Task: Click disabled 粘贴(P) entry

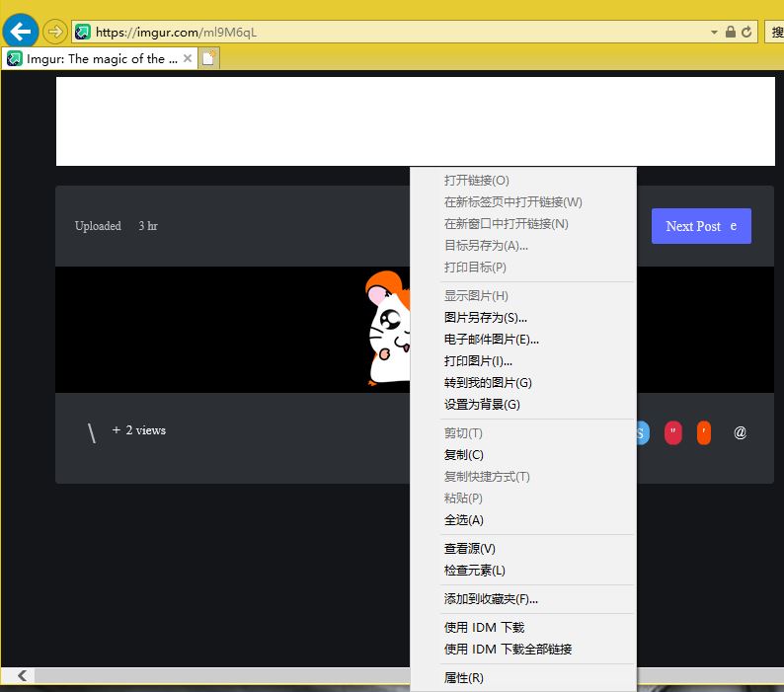Action: (523, 498)
